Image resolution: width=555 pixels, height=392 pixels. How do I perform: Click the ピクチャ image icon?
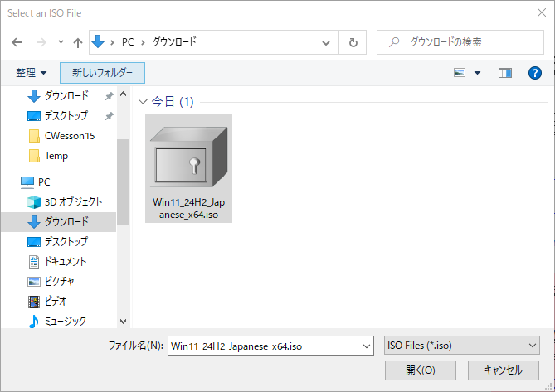(x=34, y=282)
